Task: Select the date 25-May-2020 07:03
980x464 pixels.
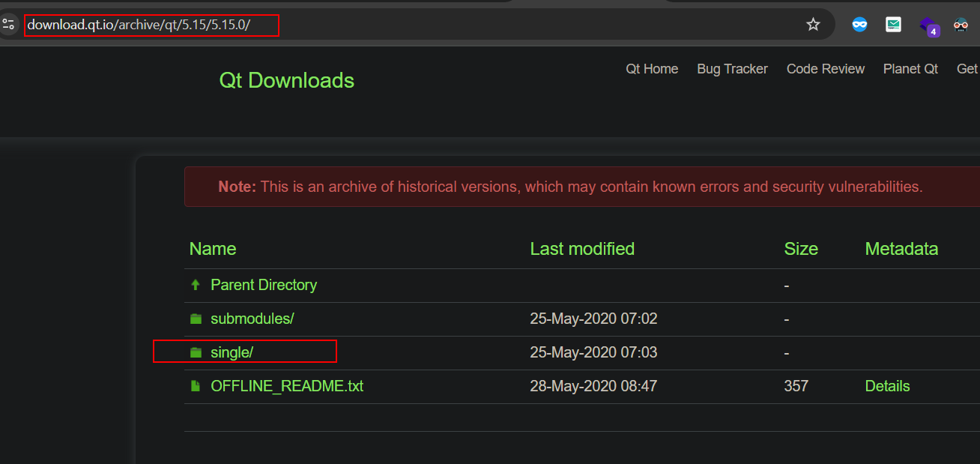Action: click(593, 352)
